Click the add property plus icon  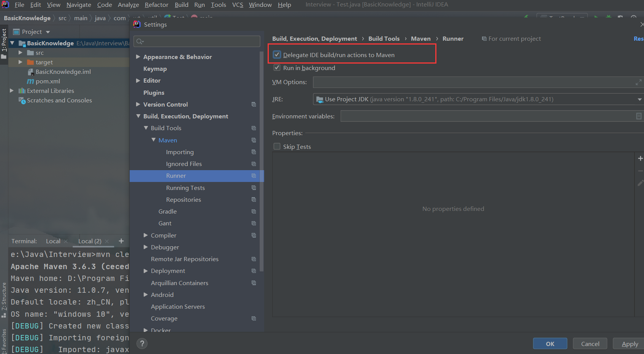(640, 158)
